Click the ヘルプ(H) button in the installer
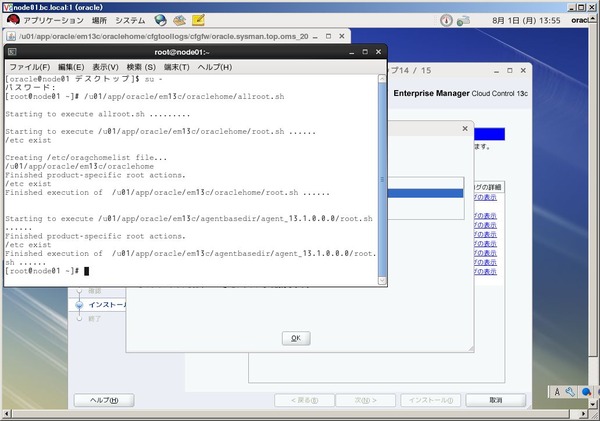Screen dimensions: 600x421 click(x=104, y=400)
